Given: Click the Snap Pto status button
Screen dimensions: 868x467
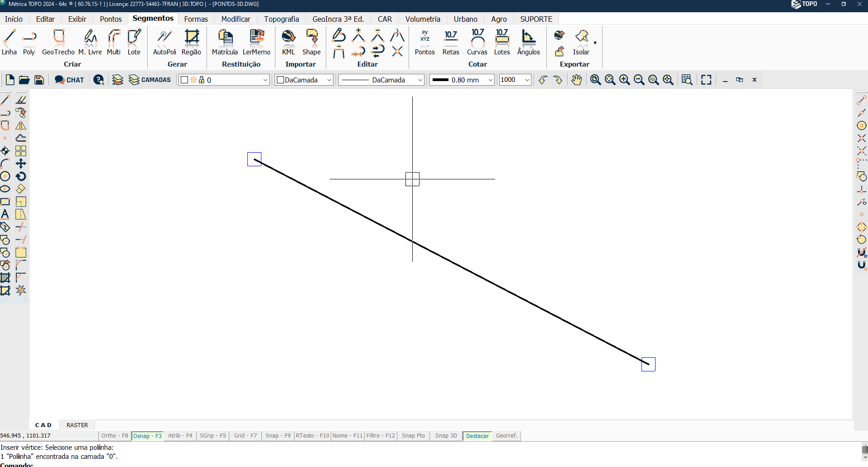Looking at the screenshot, I should [x=413, y=436].
